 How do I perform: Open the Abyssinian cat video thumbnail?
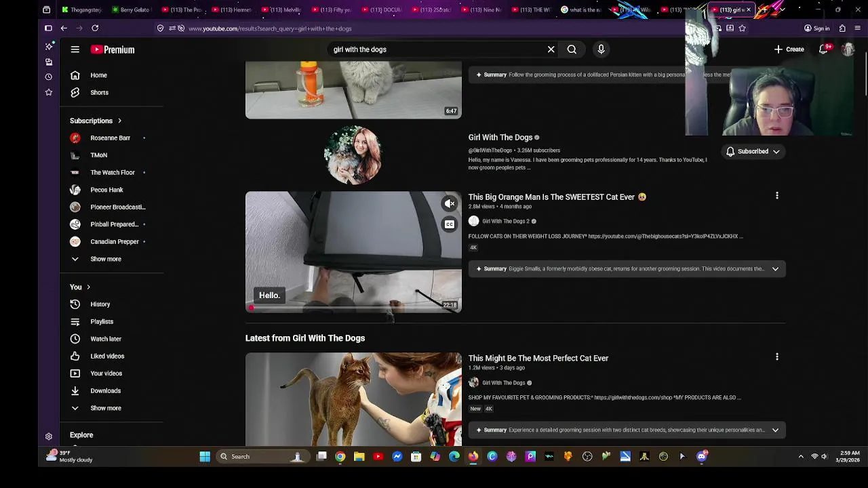(x=353, y=399)
